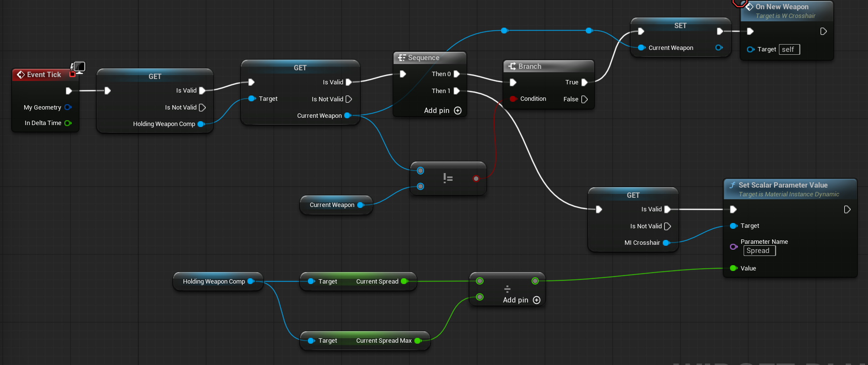Click the Event Tick node title

44,75
